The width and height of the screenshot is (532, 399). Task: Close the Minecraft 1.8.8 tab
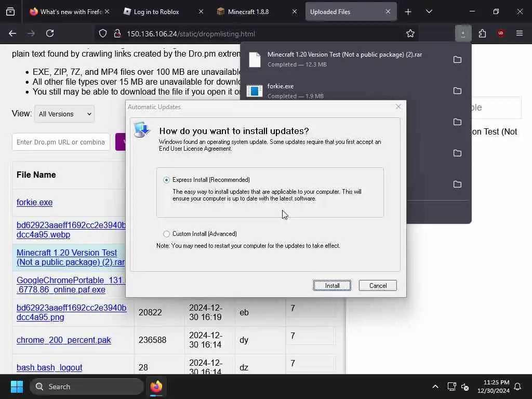point(295,11)
